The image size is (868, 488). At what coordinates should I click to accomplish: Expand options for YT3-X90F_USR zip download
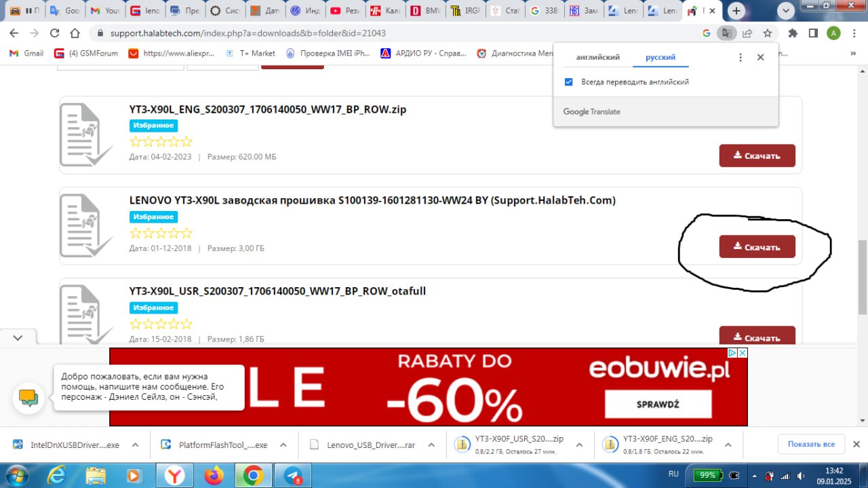[579, 445]
